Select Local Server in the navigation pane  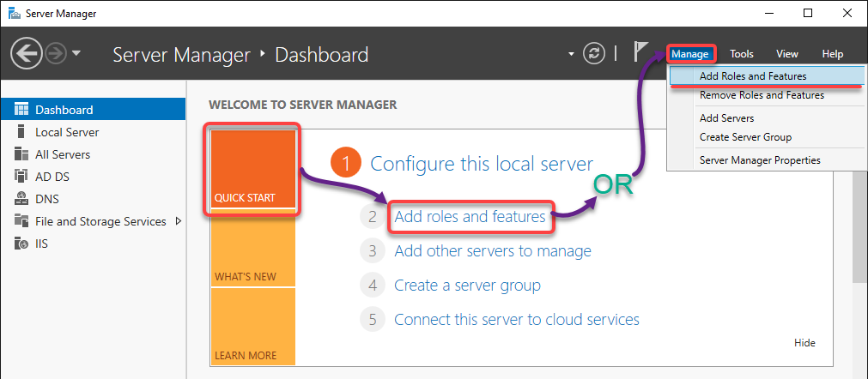click(93, 132)
